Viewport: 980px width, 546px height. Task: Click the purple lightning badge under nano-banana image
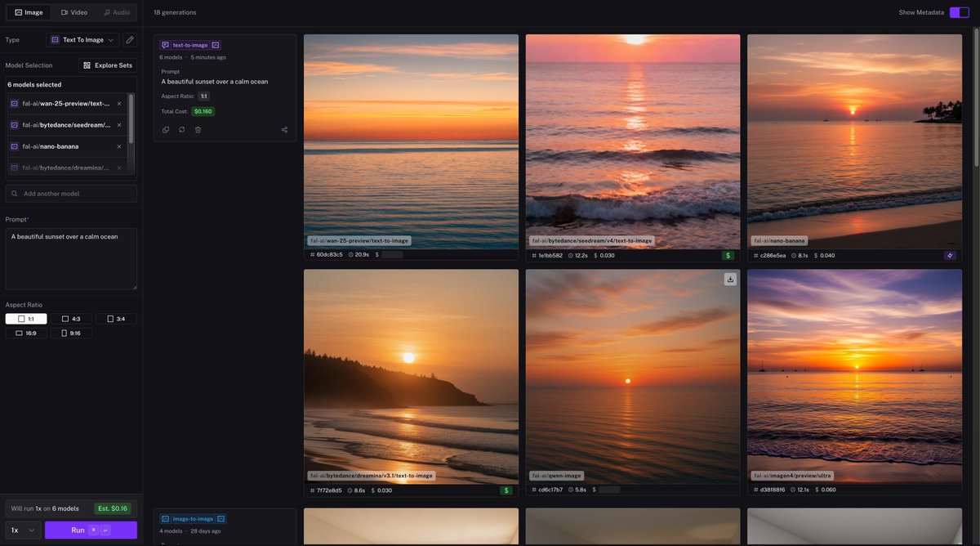point(950,256)
